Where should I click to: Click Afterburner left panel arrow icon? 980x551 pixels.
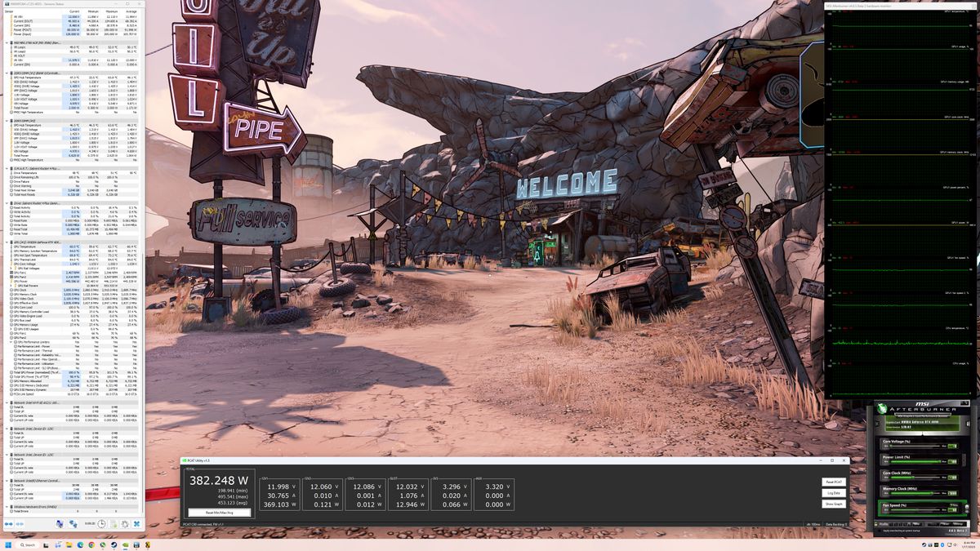[x=877, y=424]
